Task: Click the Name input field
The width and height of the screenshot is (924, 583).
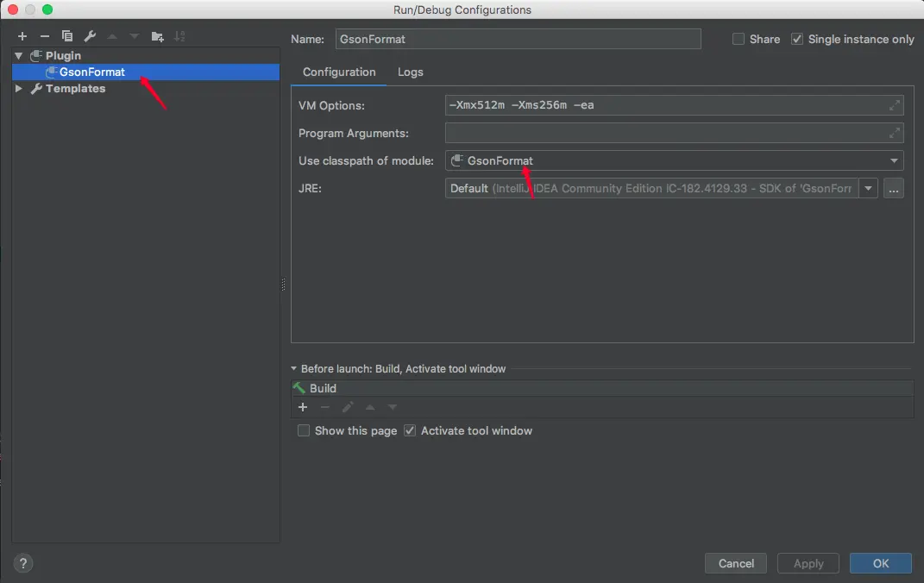Action: tap(518, 39)
